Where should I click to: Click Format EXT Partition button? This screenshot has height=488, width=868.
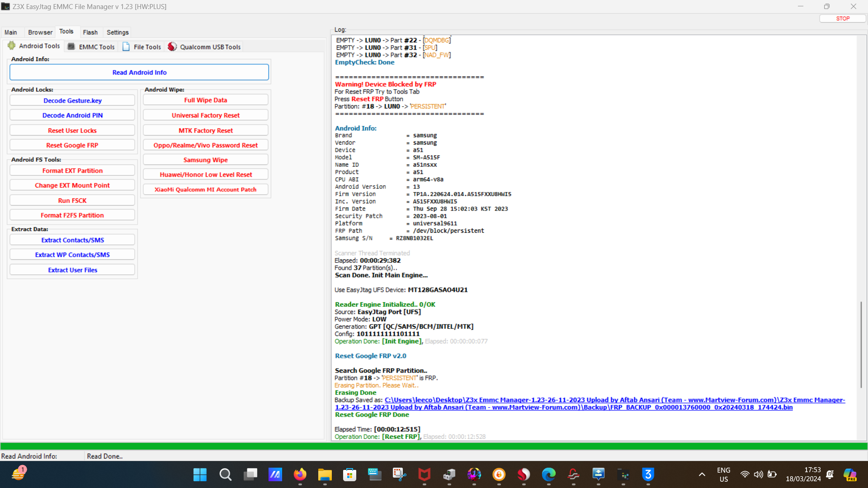72,170
